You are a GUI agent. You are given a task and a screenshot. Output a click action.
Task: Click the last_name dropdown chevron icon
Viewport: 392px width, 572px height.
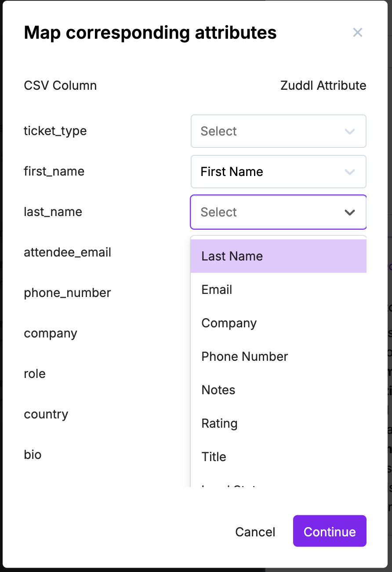[350, 213]
